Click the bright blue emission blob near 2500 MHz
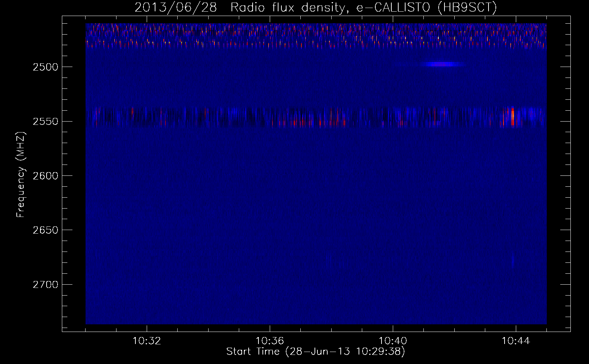Viewport: 589px width, 364px height. 441,64
